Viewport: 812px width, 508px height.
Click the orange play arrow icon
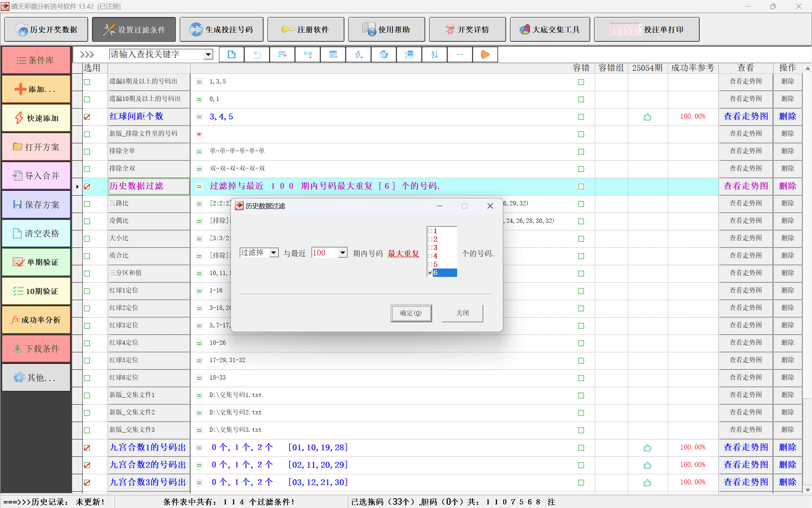coord(485,55)
